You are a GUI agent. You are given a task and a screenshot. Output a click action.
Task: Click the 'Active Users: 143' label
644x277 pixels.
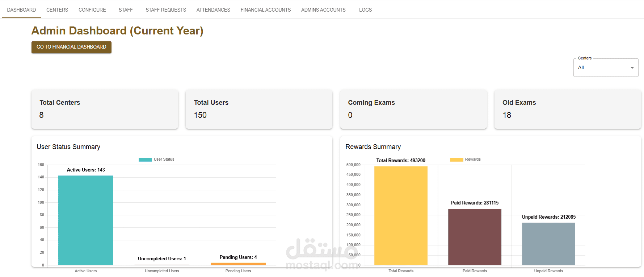(x=86, y=170)
